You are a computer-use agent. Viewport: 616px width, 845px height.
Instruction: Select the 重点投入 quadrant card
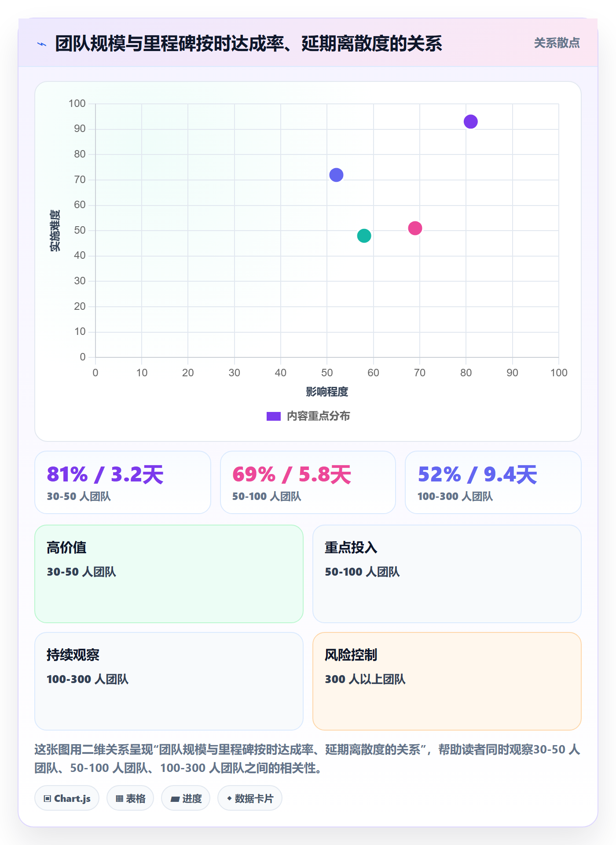point(447,574)
